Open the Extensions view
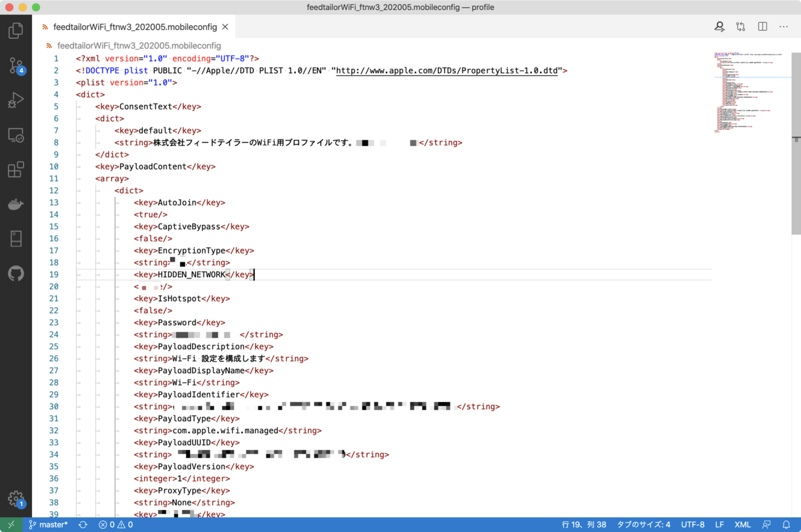Image resolution: width=801 pixels, height=532 pixels. pos(15,170)
